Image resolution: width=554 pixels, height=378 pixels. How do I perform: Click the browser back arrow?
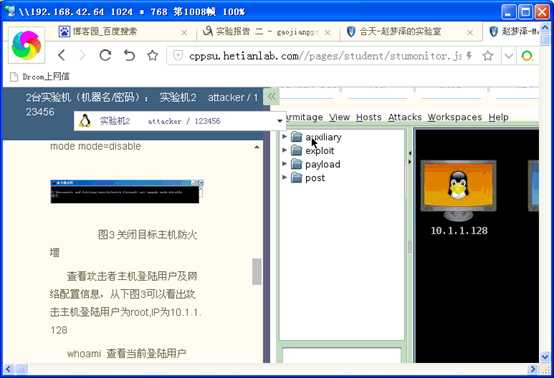click(x=62, y=55)
